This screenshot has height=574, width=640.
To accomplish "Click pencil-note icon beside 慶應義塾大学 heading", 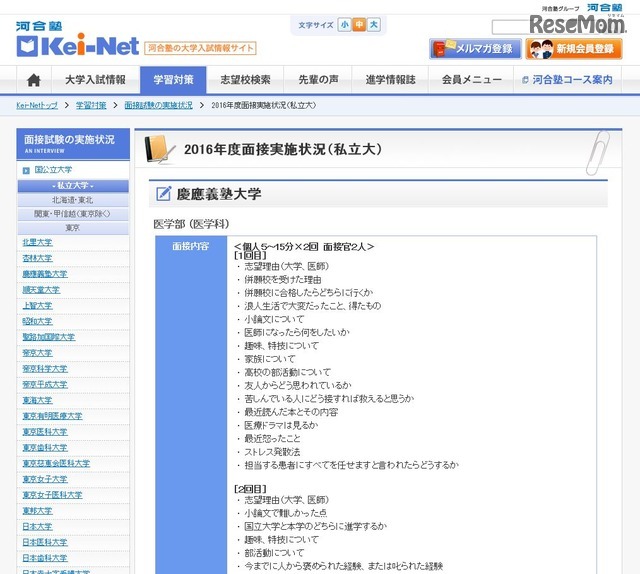I will coord(164,194).
